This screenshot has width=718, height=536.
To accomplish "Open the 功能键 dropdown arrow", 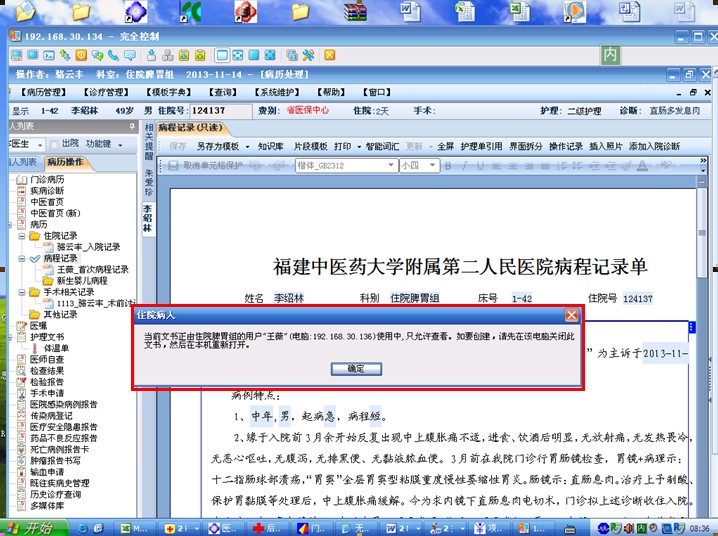I will tap(120, 145).
